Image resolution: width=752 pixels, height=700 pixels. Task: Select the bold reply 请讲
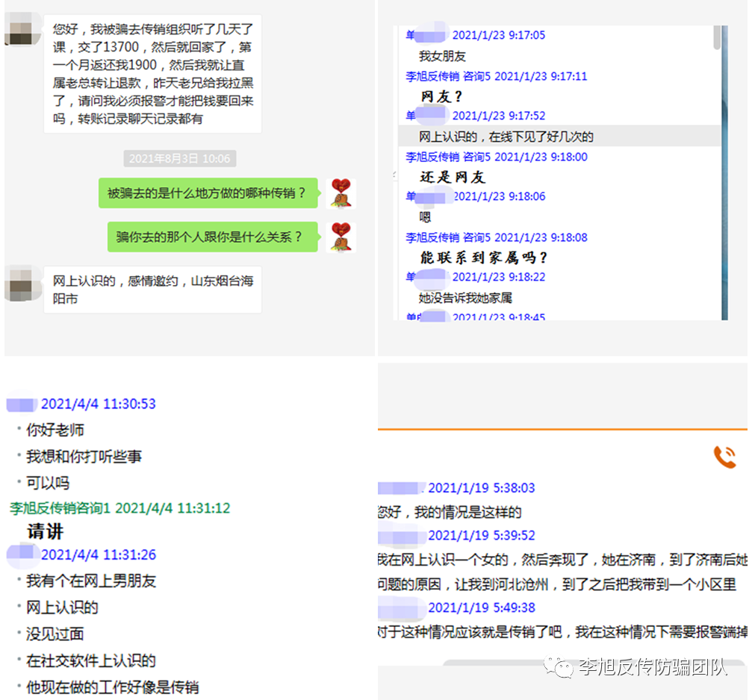click(x=46, y=532)
